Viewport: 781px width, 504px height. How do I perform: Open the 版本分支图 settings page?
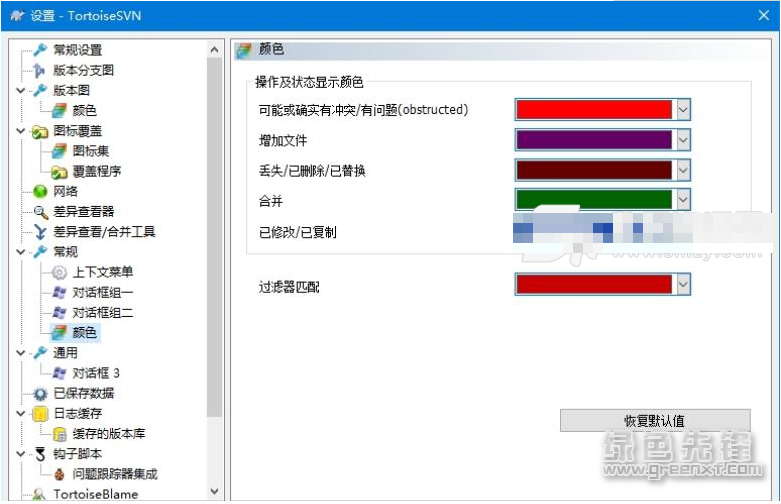[x=84, y=70]
